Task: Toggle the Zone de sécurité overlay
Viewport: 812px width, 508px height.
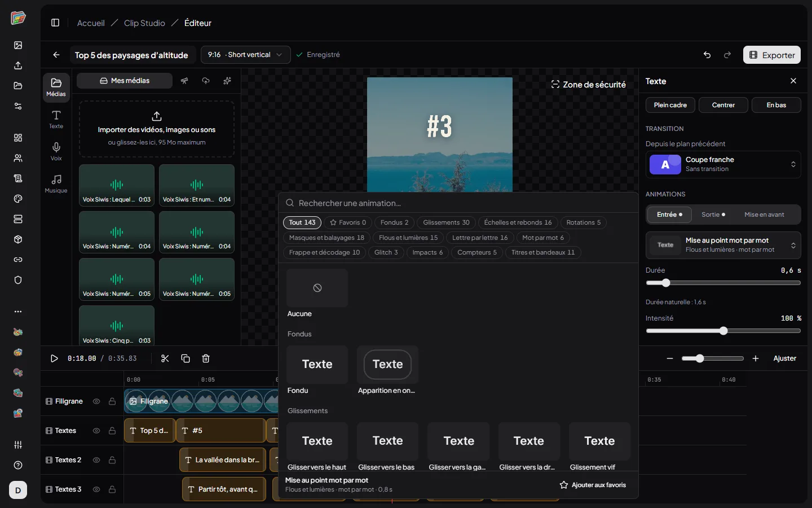Action: point(588,85)
